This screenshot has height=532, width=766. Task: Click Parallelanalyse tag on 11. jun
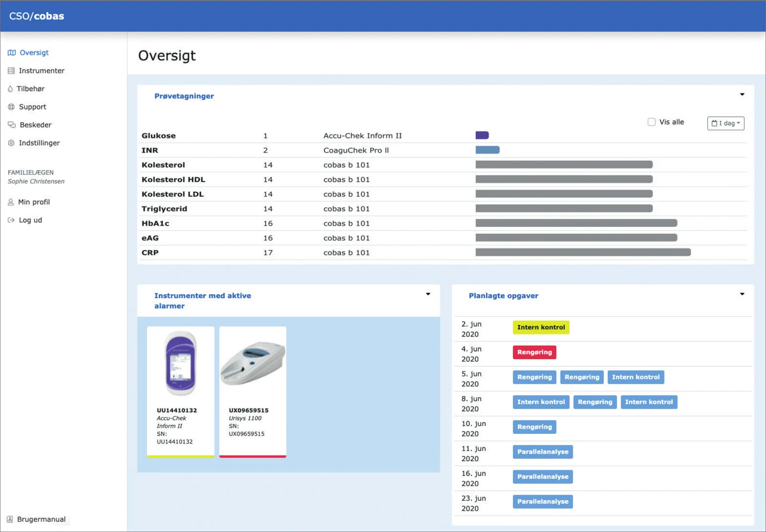pyautogui.click(x=543, y=452)
